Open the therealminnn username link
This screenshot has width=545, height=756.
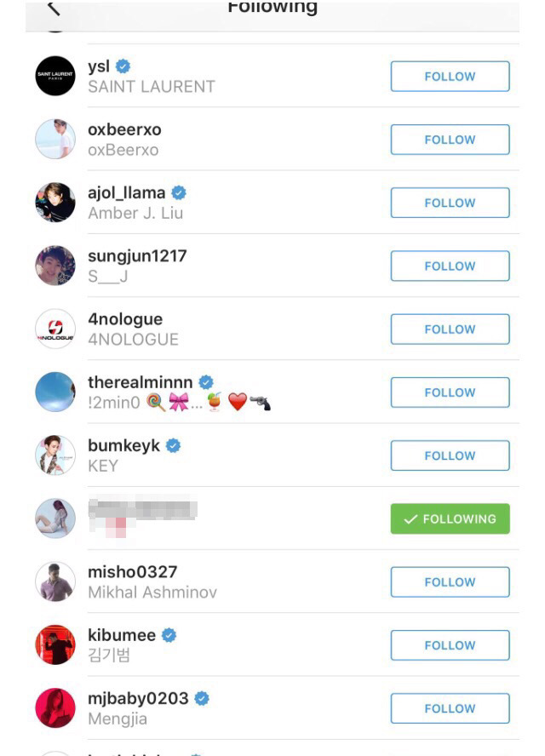(141, 382)
